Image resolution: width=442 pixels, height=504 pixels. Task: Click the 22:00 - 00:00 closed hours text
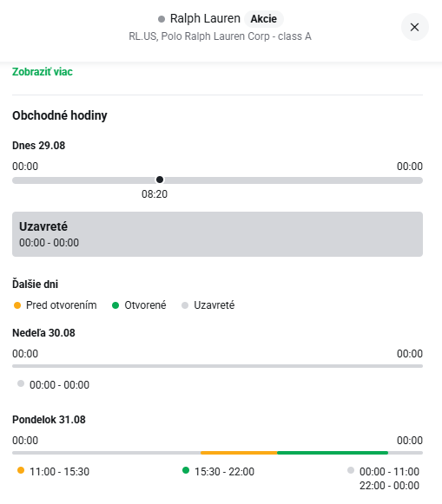pyautogui.click(x=389, y=486)
